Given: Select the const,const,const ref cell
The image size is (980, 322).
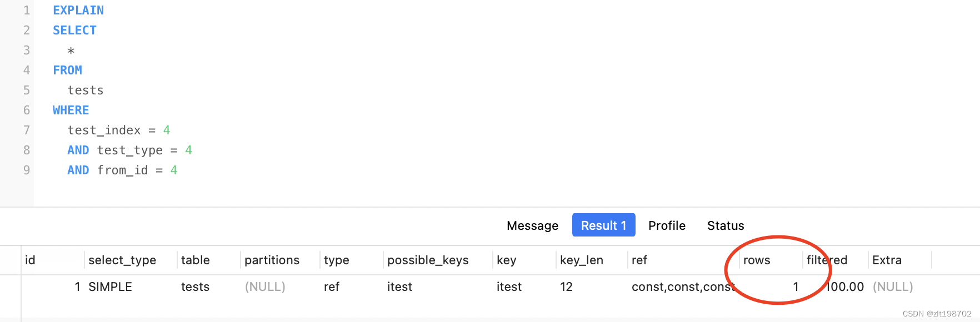Looking at the screenshot, I should click(x=683, y=286).
